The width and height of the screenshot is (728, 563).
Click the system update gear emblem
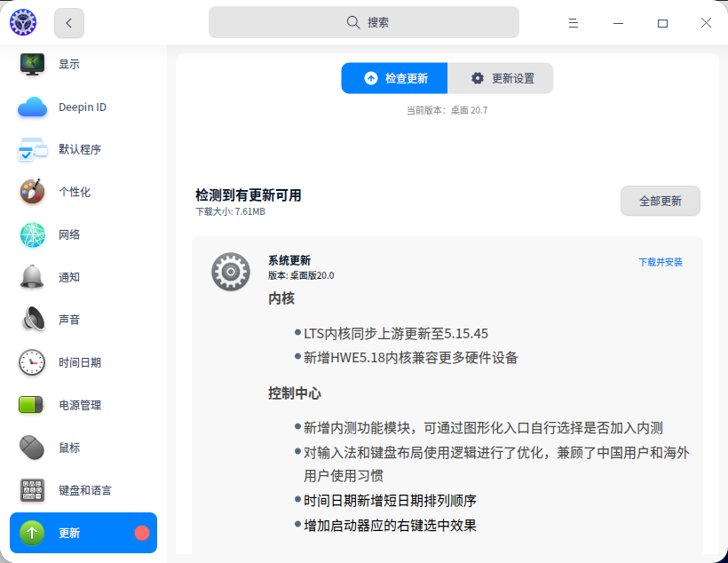click(x=231, y=272)
